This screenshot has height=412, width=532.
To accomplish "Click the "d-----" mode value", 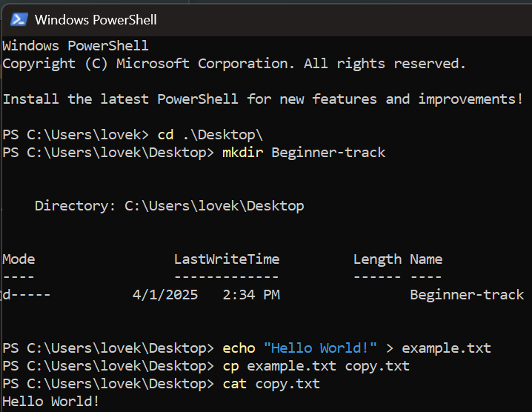I will (27, 295).
